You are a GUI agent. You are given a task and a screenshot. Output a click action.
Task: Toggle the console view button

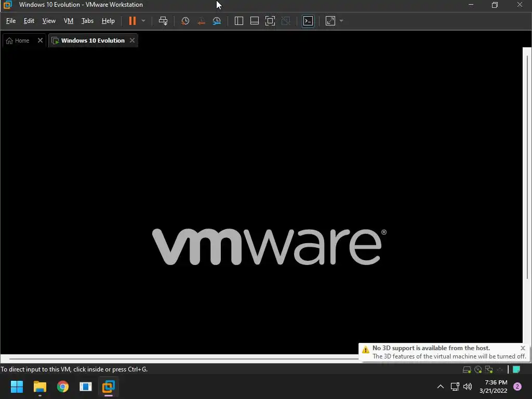308,21
